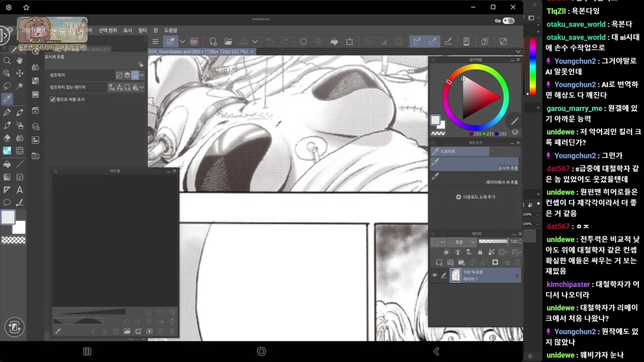Select the Zoom magnifier tool
Screen dimensions: 644x362
[7, 60]
